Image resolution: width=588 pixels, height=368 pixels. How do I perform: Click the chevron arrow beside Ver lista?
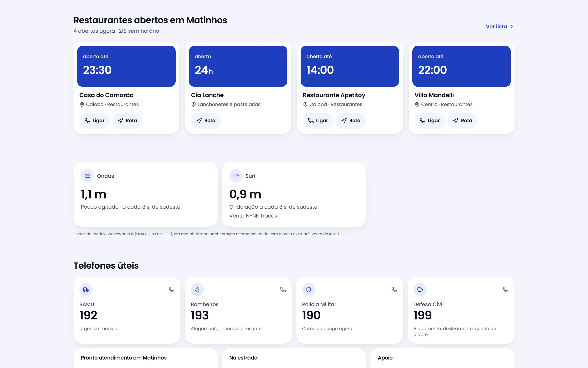[511, 26]
